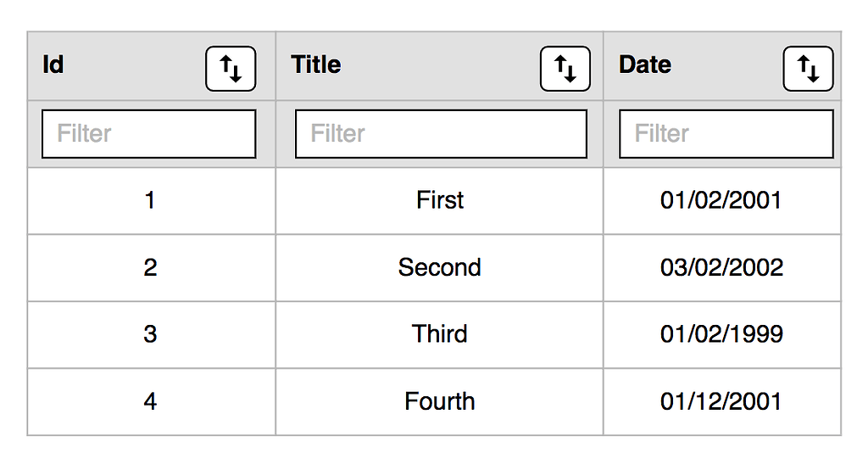Screen dimensions: 868x459
Task: Click Id cell with value 1
Action: 150,200
